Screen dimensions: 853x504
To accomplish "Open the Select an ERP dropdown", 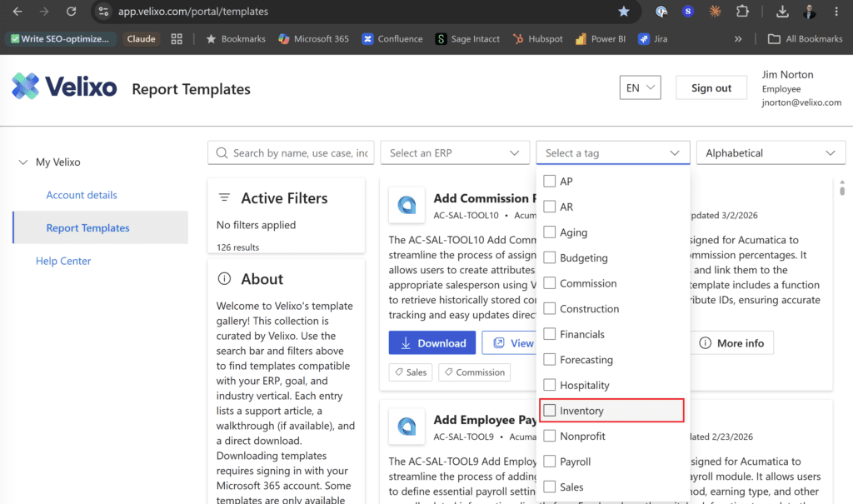I will point(455,153).
